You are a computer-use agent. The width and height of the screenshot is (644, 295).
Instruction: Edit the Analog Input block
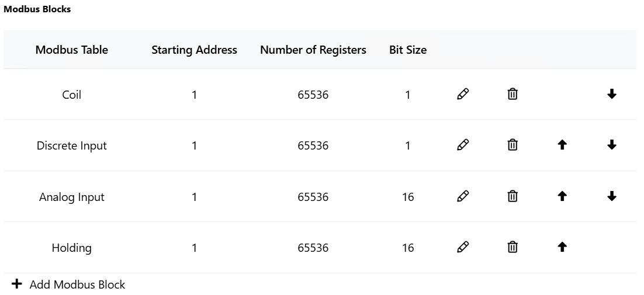(x=463, y=196)
